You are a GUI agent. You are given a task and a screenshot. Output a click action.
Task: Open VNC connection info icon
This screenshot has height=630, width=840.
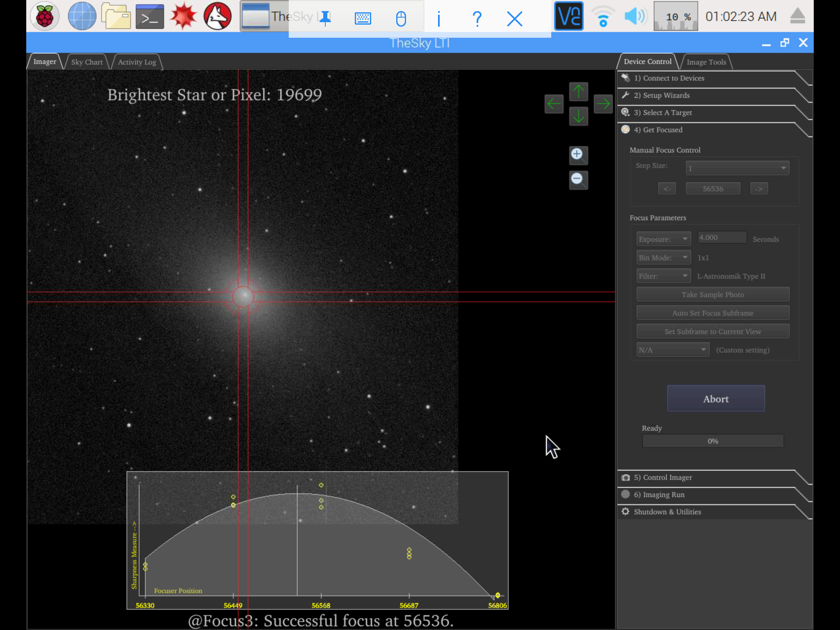click(x=439, y=18)
